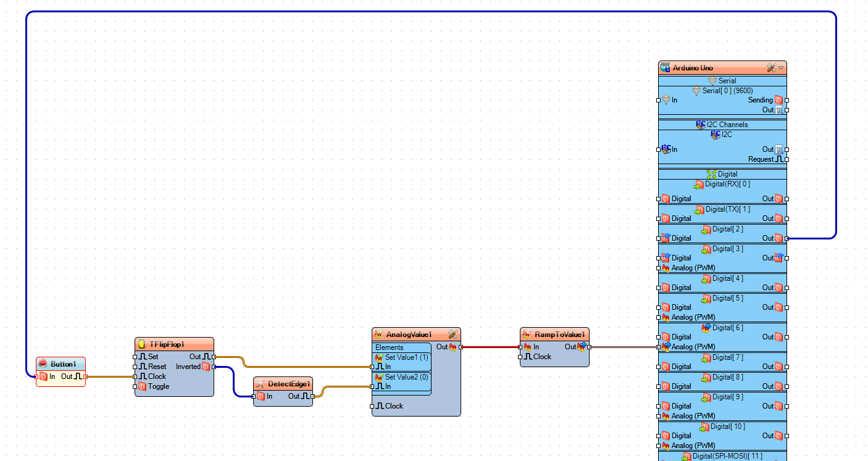Click the Digital[ 6 ] Analog (PWM) input pin
This screenshot has height=461, width=868.
click(659, 347)
